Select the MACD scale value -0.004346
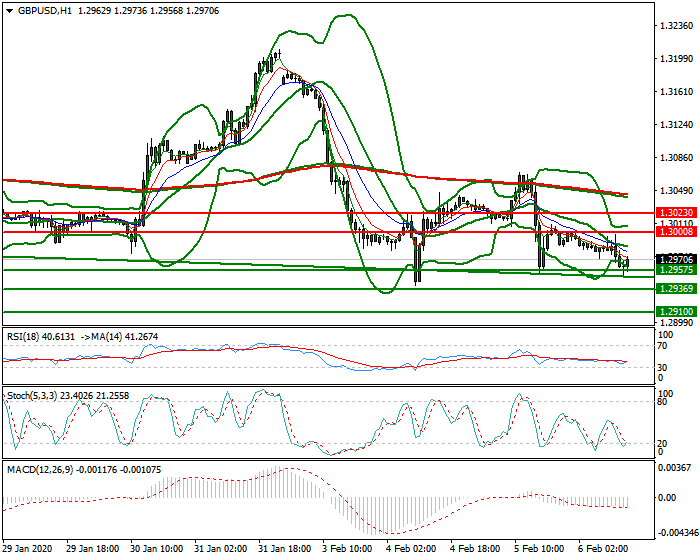The image size is (700, 560). point(678,533)
